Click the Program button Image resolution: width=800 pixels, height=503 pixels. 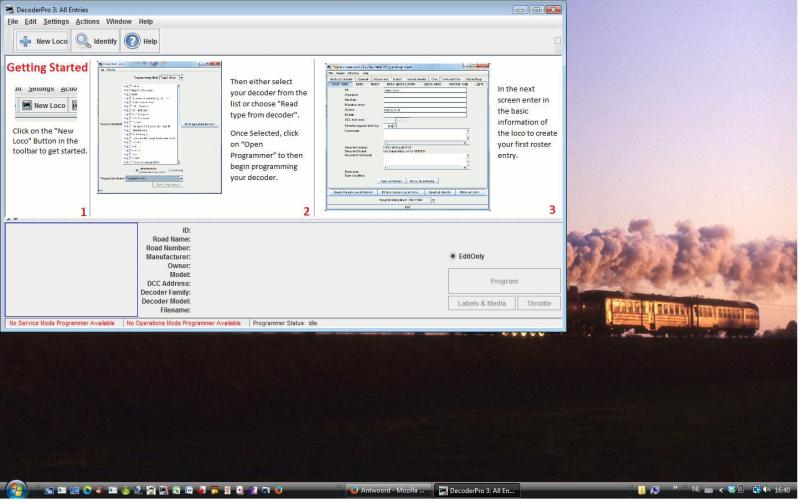pyautogui.click(x=504, y=281)
